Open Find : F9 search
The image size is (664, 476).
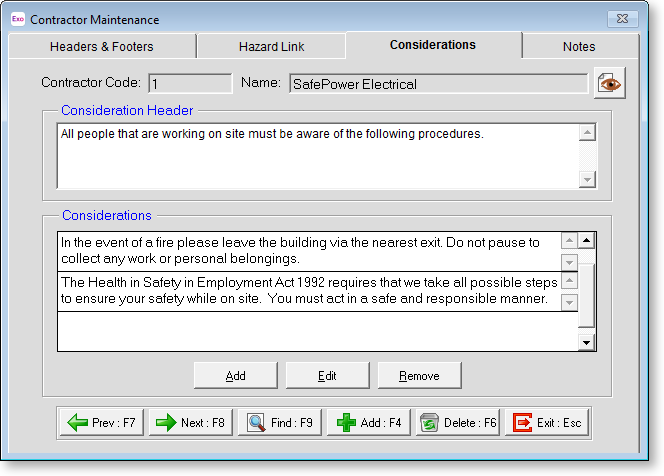tap(279, 422)
